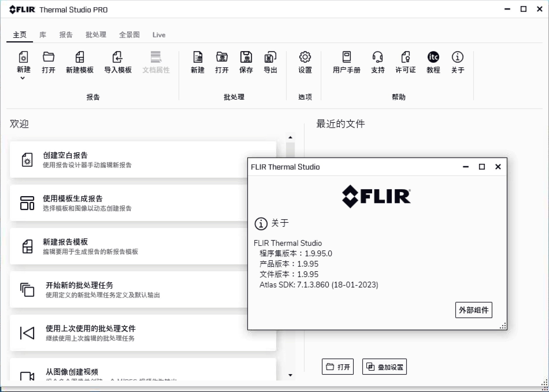
Task: Select the 开始新的批处理任务 card
Action: tap(143, 289)
